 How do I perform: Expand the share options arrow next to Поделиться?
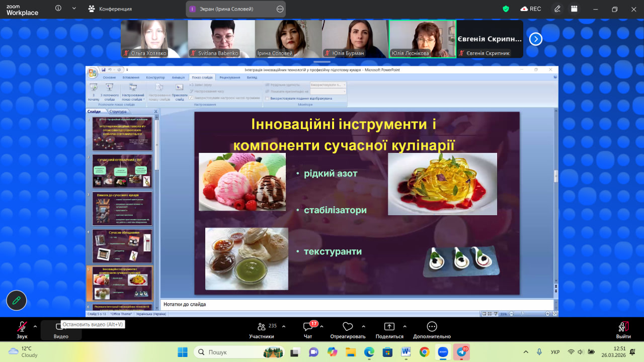pos(405,326)
